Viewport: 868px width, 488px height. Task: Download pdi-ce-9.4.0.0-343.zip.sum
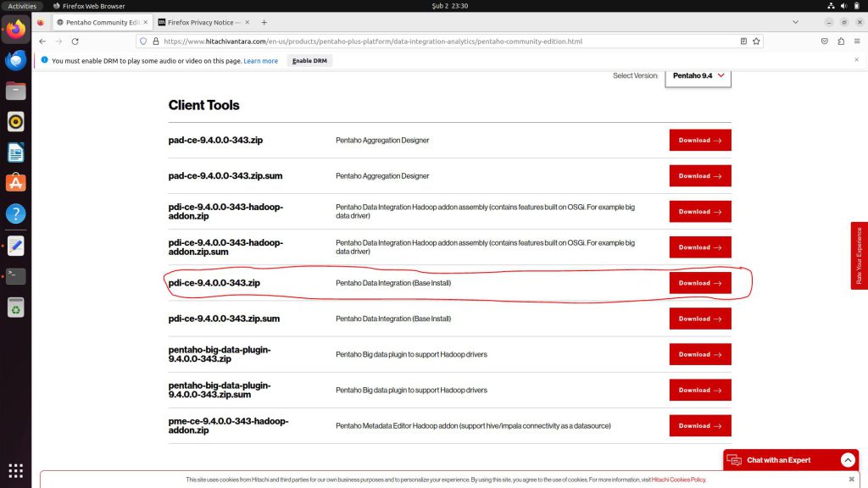click(699, 319)
